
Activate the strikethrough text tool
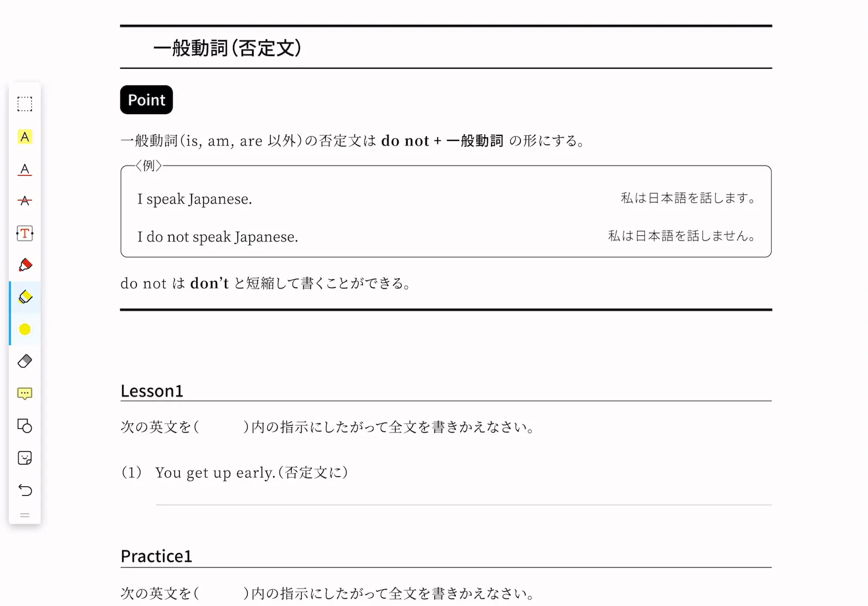(x=25, y=201)
